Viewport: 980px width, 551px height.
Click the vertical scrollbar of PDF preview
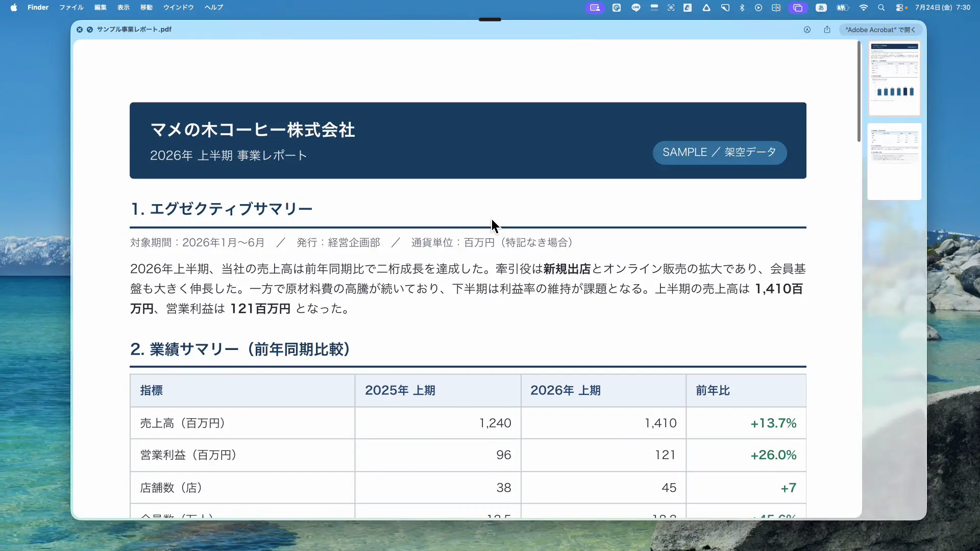[859, 92]
